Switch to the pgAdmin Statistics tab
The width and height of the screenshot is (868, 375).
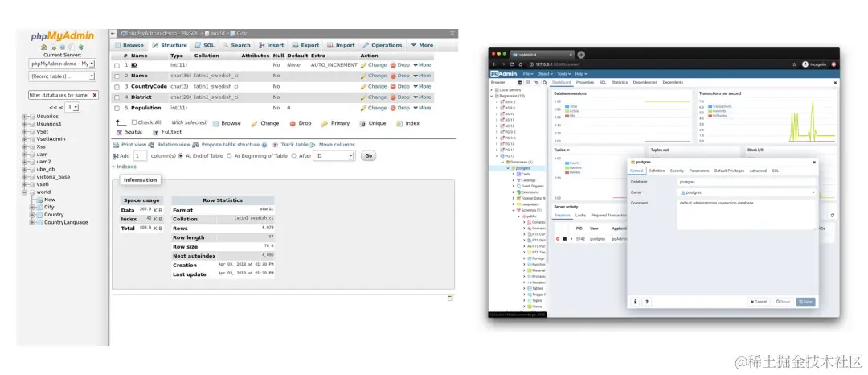[620, 83]
